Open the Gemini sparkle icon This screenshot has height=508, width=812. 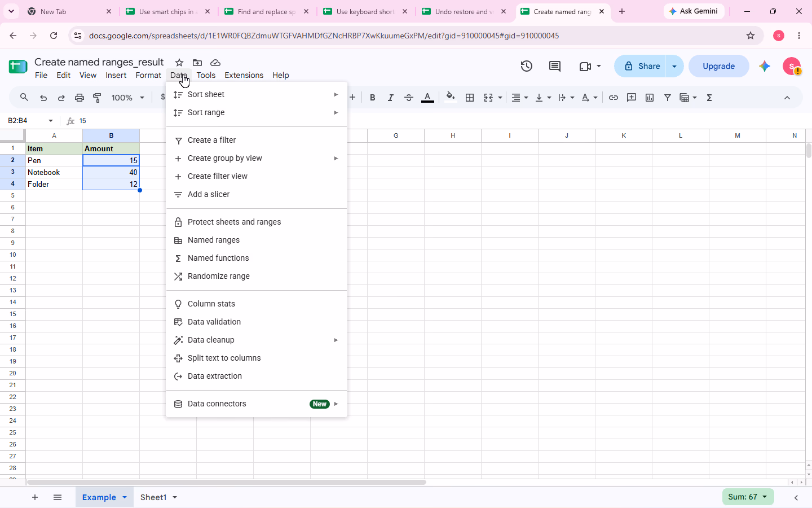pyautogui.click(x=765, y=66)
